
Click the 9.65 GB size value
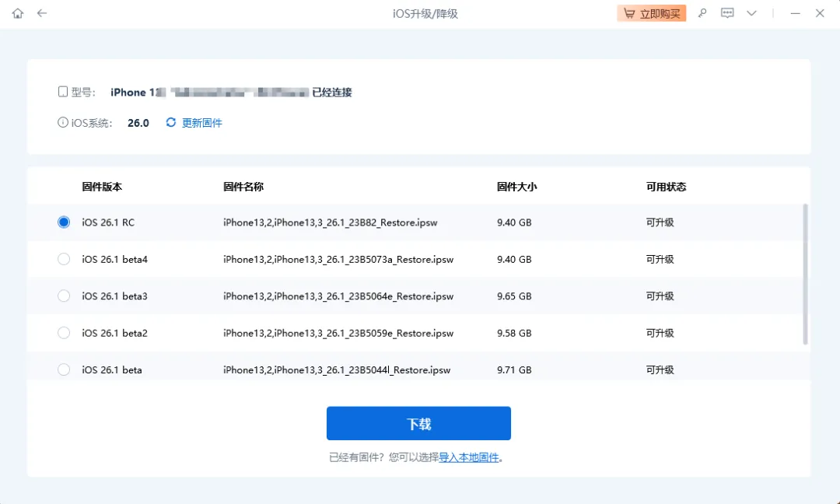pos(514,296)
